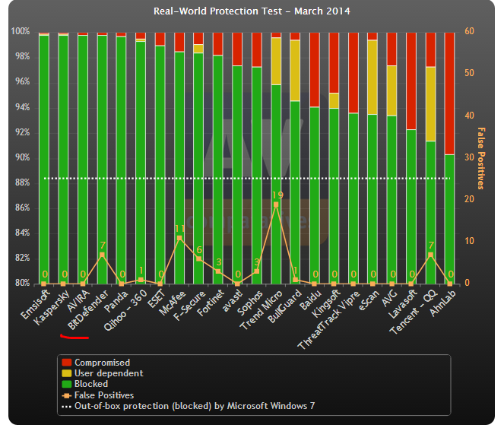Screen dimensions: 504x428
Task: Click the yellow User dependent legend swatch
Action: tap(66, 373)
